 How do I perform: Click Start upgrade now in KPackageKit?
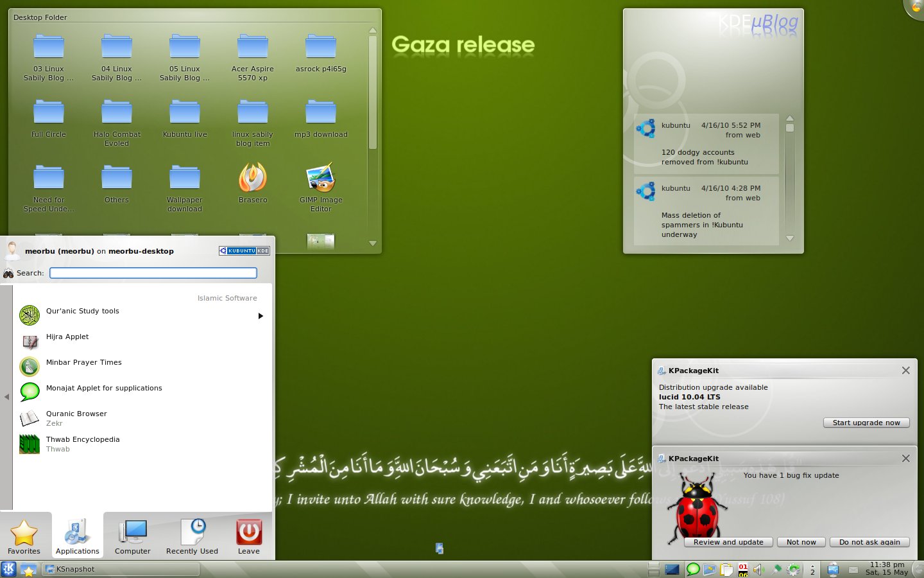click(x=866, y=423)
